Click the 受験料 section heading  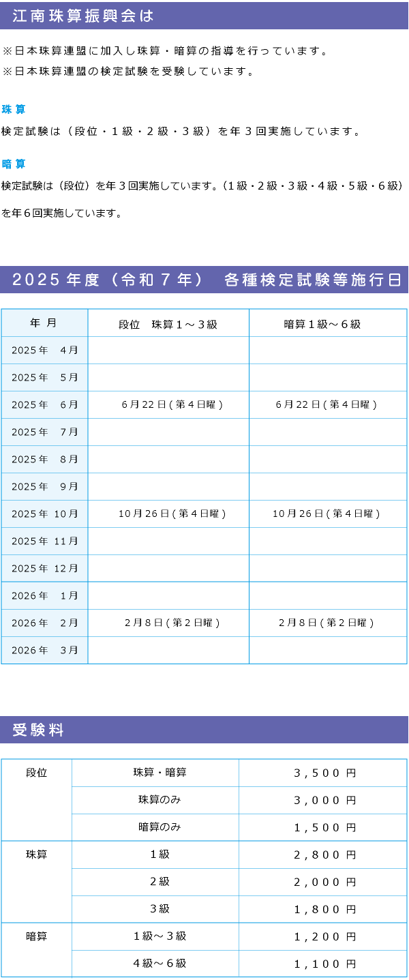pos(38,730)
